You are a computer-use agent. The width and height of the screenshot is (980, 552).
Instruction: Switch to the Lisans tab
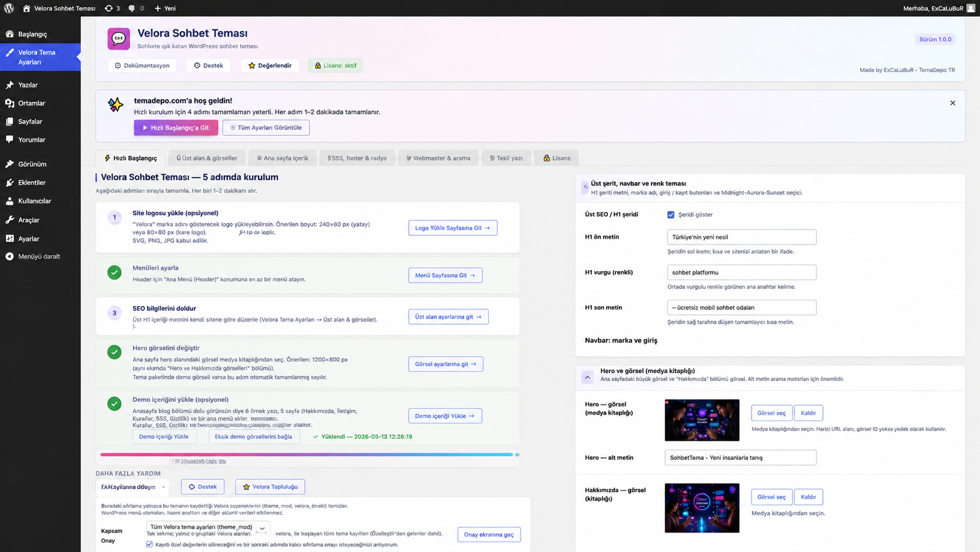(556, 158)
